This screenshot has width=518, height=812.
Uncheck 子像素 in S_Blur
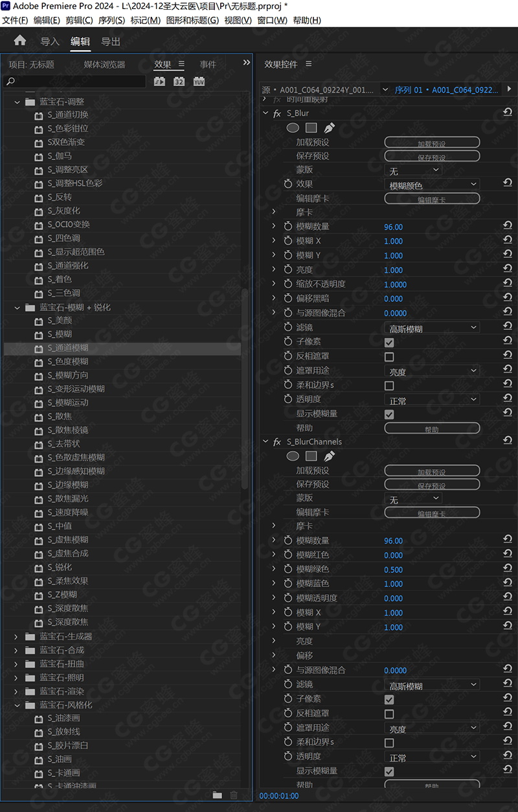click(389, 342)
